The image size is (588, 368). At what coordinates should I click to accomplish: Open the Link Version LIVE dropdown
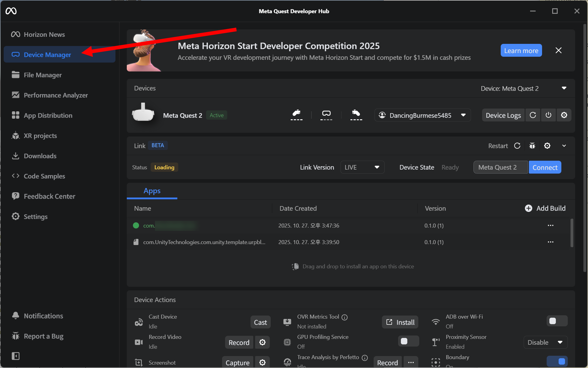362,167
